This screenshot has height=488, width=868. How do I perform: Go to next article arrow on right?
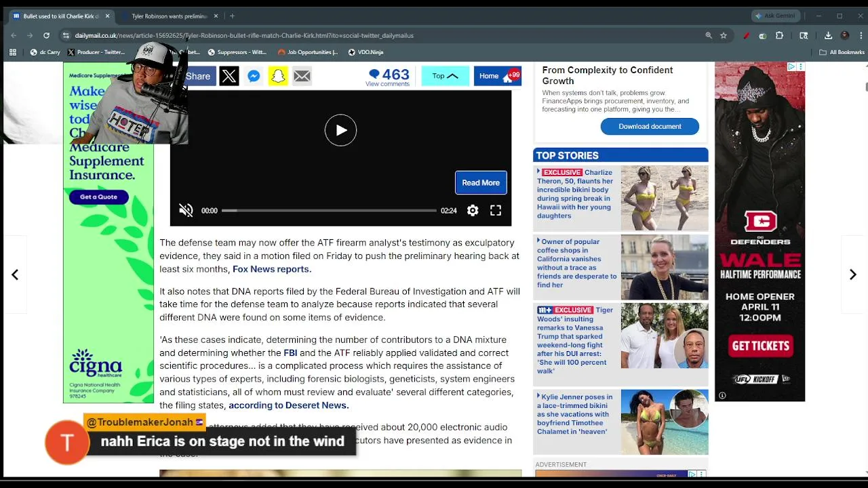click(x=853, y=274)
